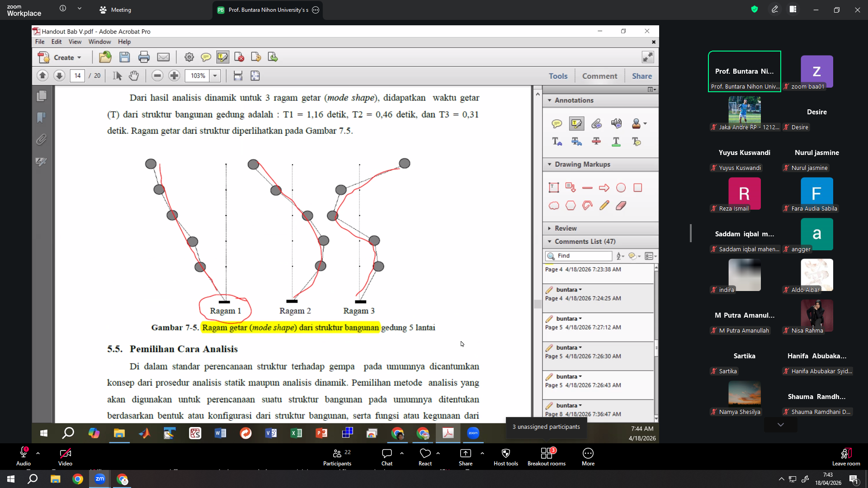
Task: Select the Polygon drawing tool
Action: 571,206
